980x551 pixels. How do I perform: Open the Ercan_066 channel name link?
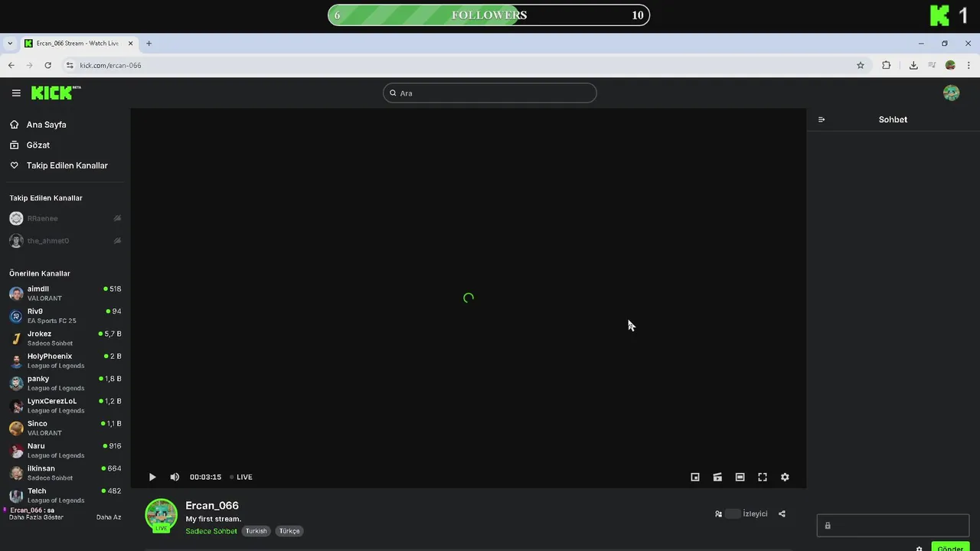pos(212,506)
